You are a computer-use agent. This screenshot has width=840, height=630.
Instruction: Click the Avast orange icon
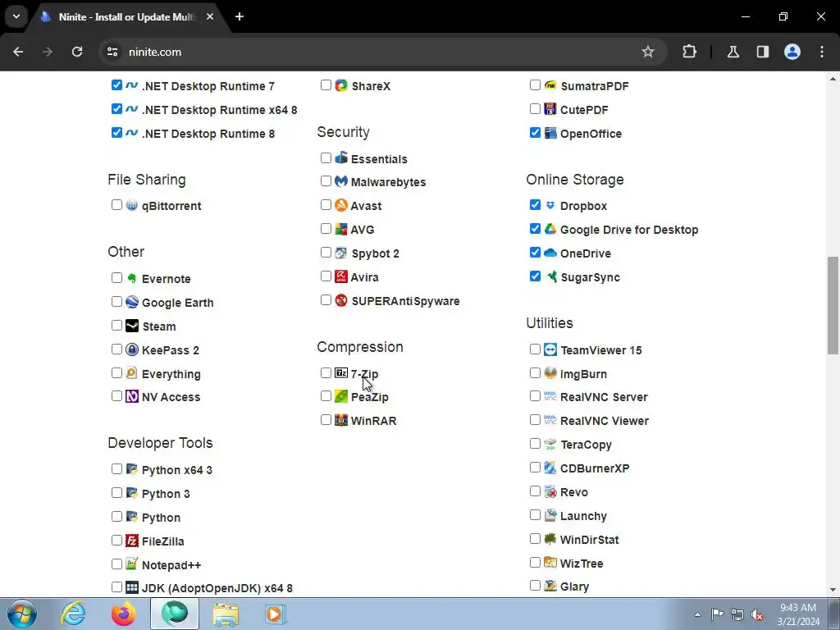[341, 205]
